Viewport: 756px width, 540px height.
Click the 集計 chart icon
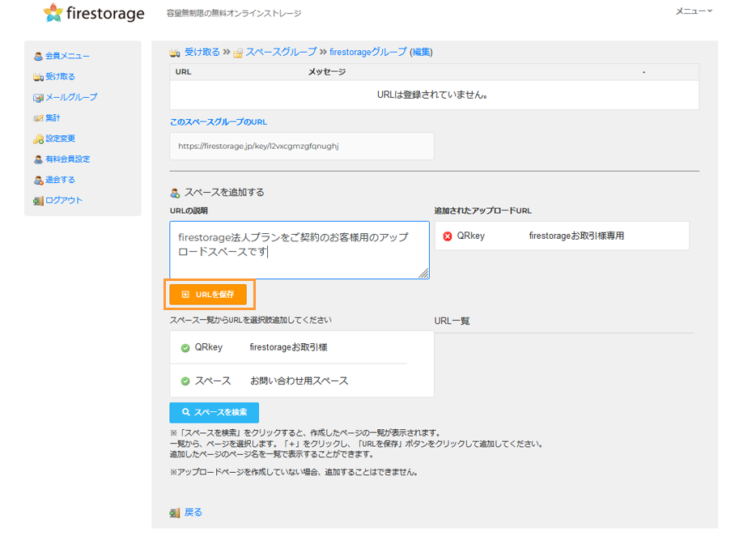coord(38,119)
